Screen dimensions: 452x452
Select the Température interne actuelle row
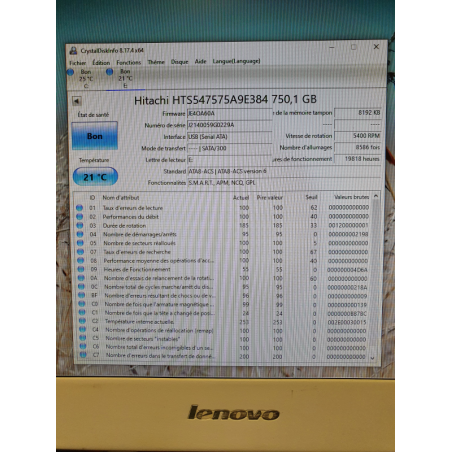coord(223,322)
